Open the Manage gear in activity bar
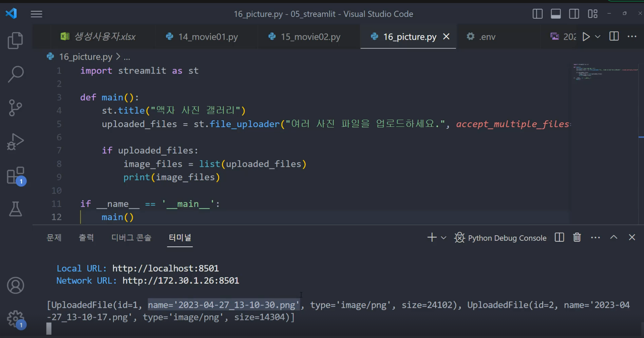Image resolution: width=644 pixels, height=338 pixels. pos(16,319)
